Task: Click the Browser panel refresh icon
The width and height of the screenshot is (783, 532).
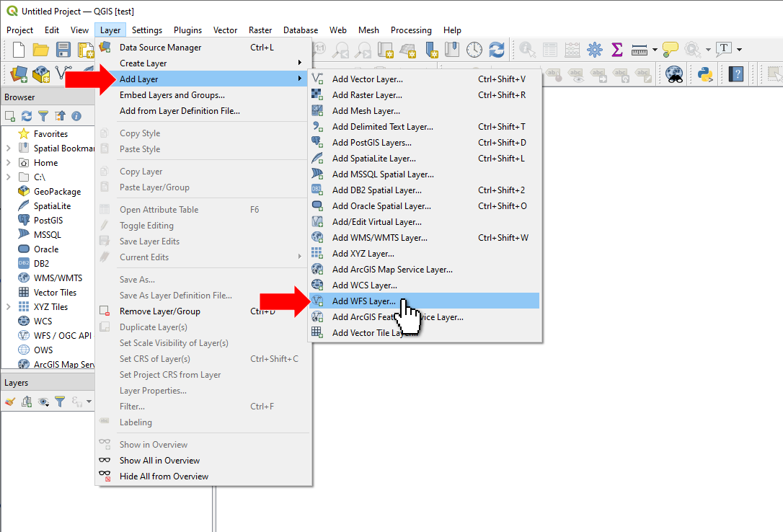Action: pos(27,116)
